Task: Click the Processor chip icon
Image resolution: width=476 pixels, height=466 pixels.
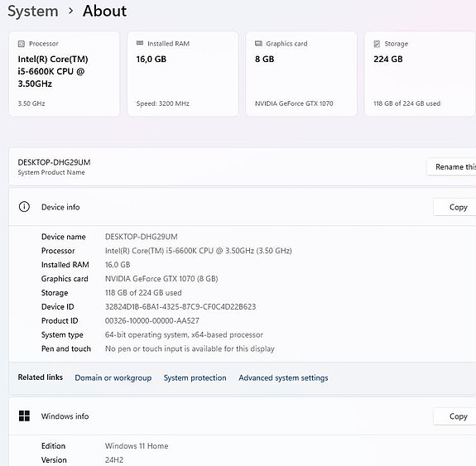Action: point(22,44)
